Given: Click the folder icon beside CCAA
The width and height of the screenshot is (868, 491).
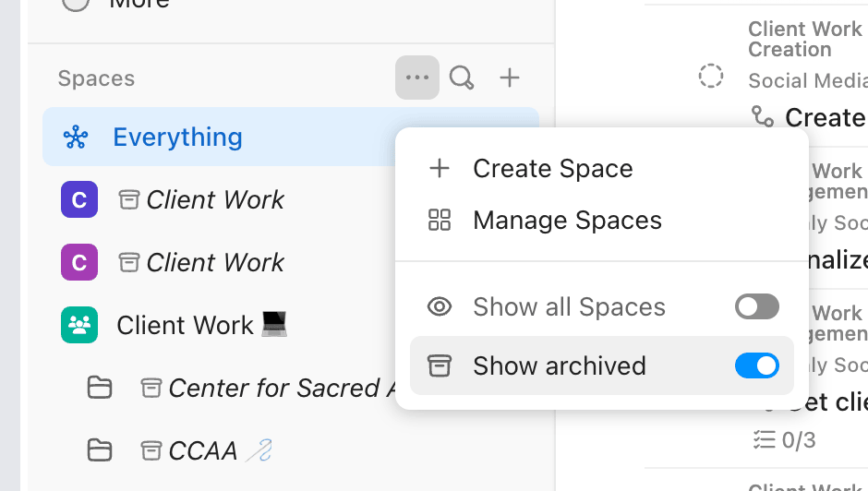Looking at the screenshot, I should pyautogui.click(x=100, y=450).
